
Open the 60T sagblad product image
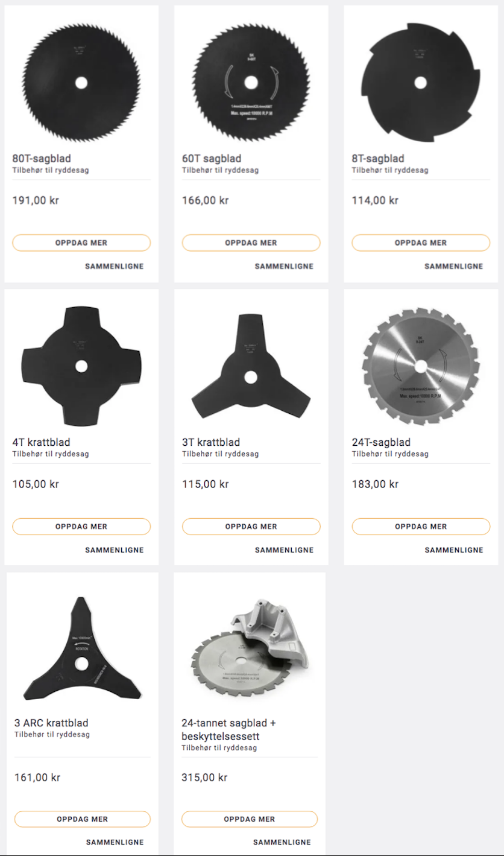tap(251, 82)
